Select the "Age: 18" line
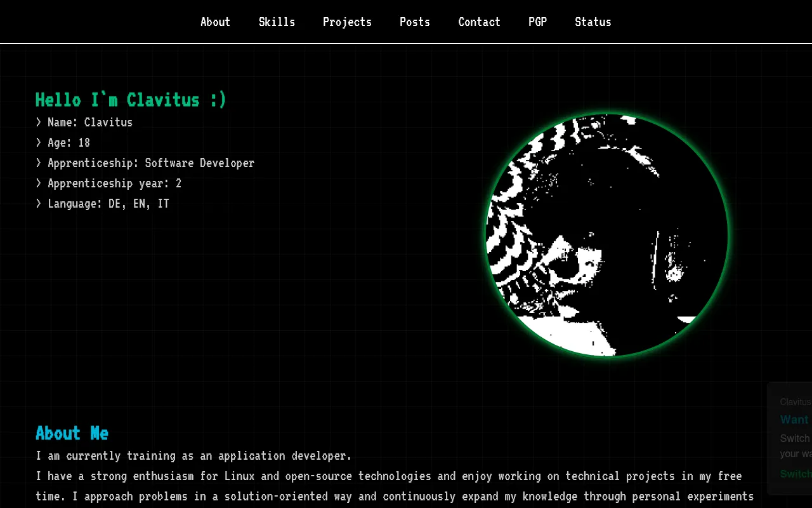This screenshot has height=508, width=812. tap(63, 142)
